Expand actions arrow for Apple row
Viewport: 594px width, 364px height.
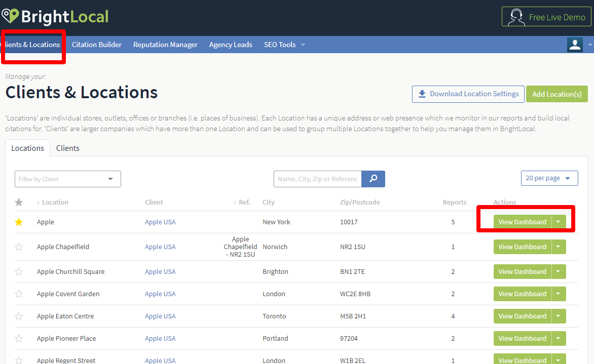pyautogui.click(x=559, y=222)
